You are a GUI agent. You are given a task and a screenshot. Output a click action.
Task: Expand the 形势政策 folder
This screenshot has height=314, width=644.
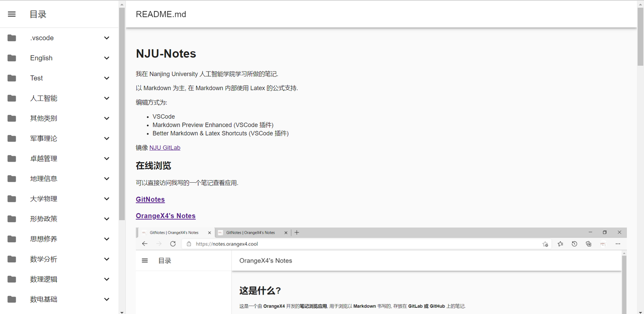(x=106, y=218)
